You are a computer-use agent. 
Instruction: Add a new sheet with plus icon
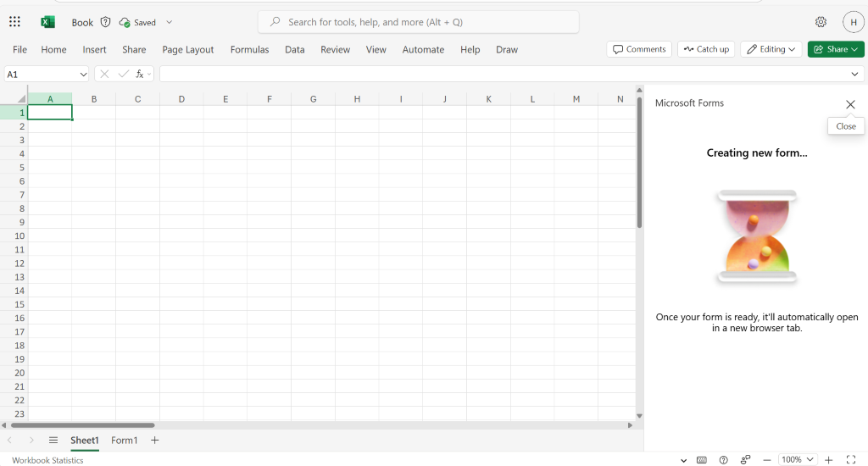point(155,440)
